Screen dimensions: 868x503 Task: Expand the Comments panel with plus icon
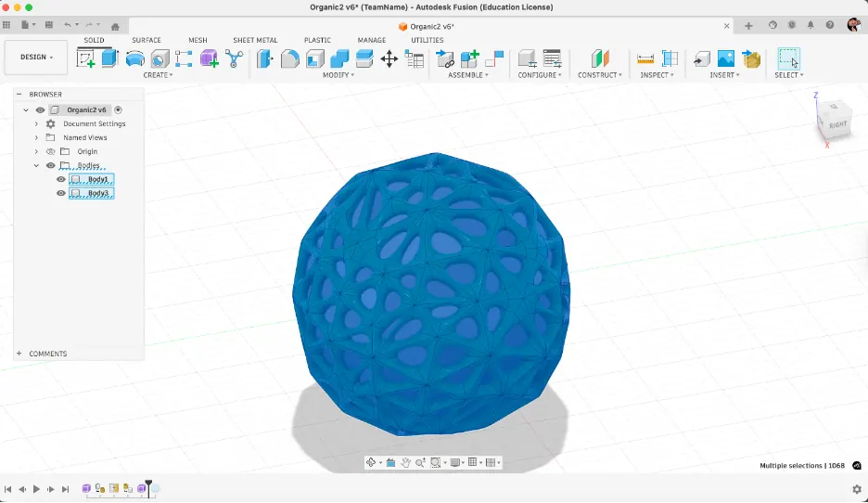[19, 354]
